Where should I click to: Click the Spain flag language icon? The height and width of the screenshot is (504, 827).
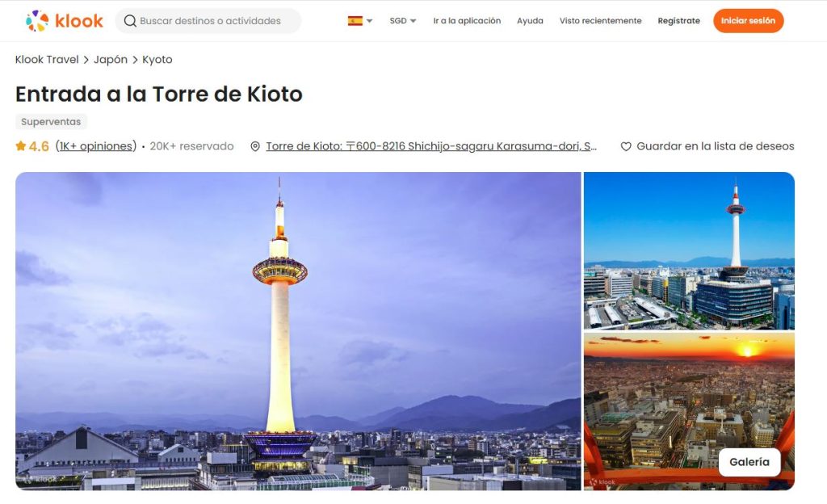coord(354,20)
